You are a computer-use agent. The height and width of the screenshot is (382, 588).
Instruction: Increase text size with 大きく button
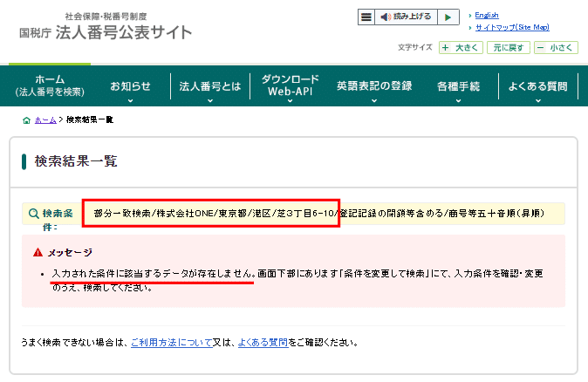460,48
